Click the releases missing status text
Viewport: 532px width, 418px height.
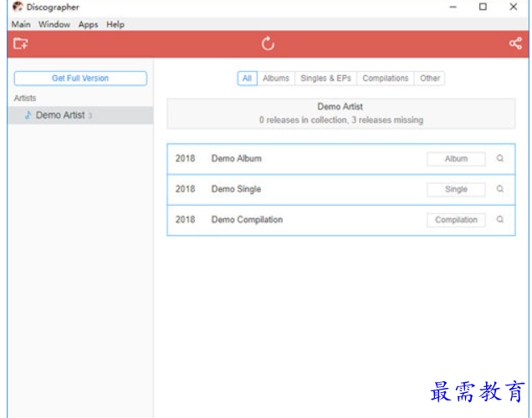pos(341,120)
